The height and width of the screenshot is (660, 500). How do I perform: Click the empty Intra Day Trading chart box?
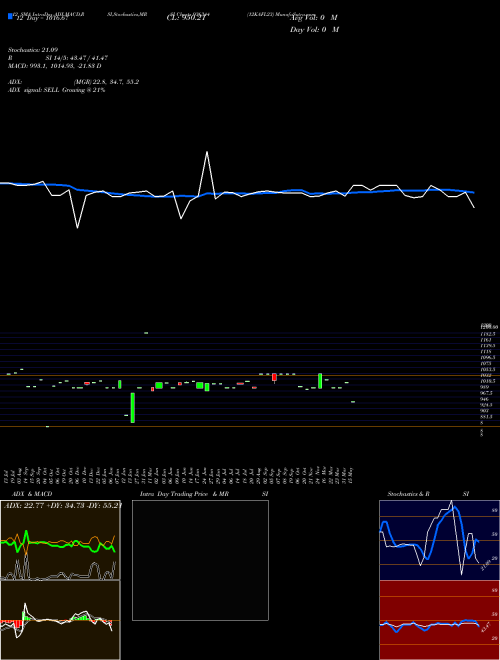200,560
